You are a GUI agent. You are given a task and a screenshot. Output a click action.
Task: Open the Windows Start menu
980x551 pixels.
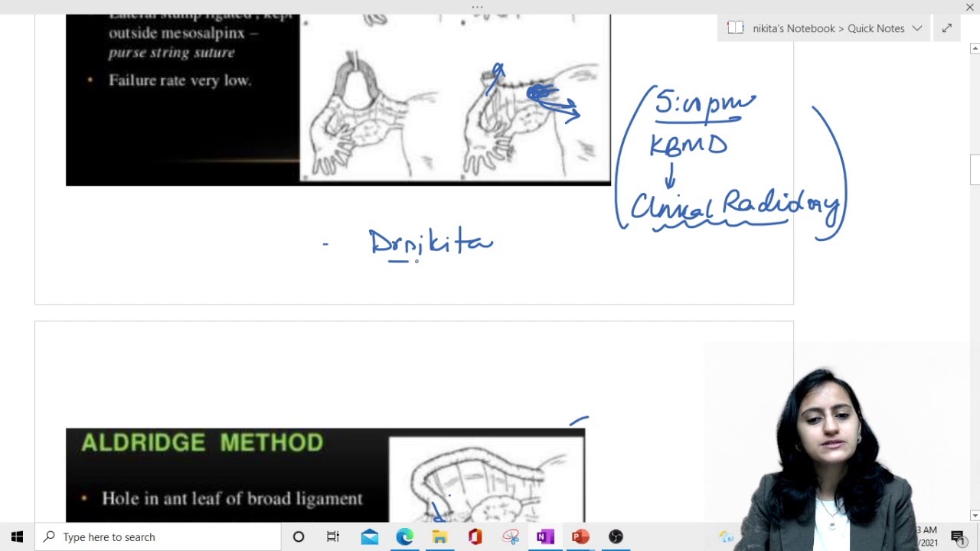pos(17,536)
